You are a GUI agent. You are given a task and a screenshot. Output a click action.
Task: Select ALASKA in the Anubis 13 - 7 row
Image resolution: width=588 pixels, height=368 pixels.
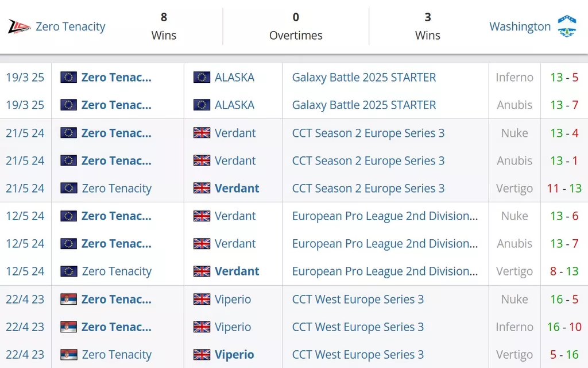[x=234, y=105]
